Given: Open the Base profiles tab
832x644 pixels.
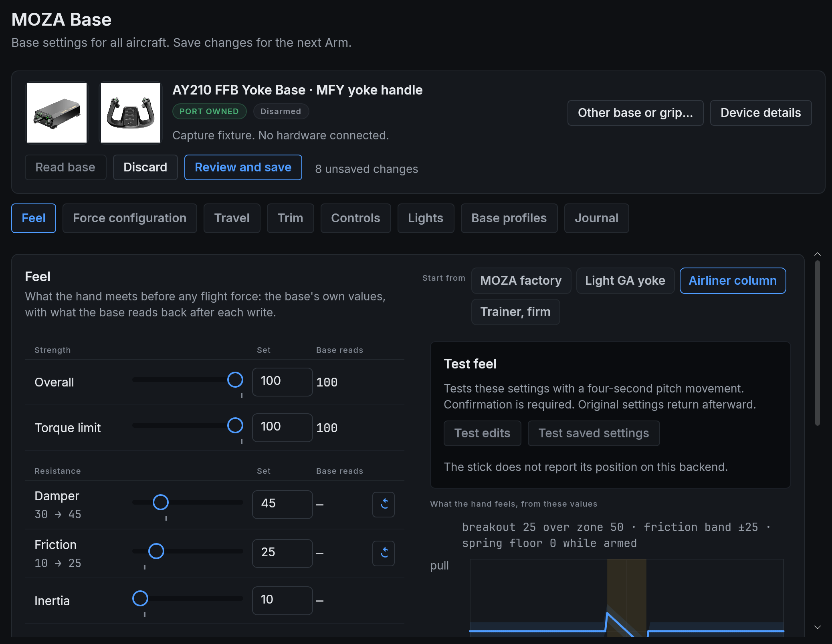Looking at the screenshot, I should tap(509, 218).
